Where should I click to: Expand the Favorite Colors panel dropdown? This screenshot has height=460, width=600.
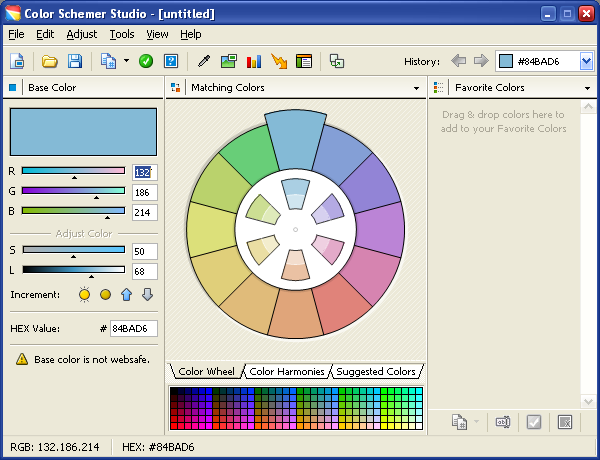tap(588, 88)
